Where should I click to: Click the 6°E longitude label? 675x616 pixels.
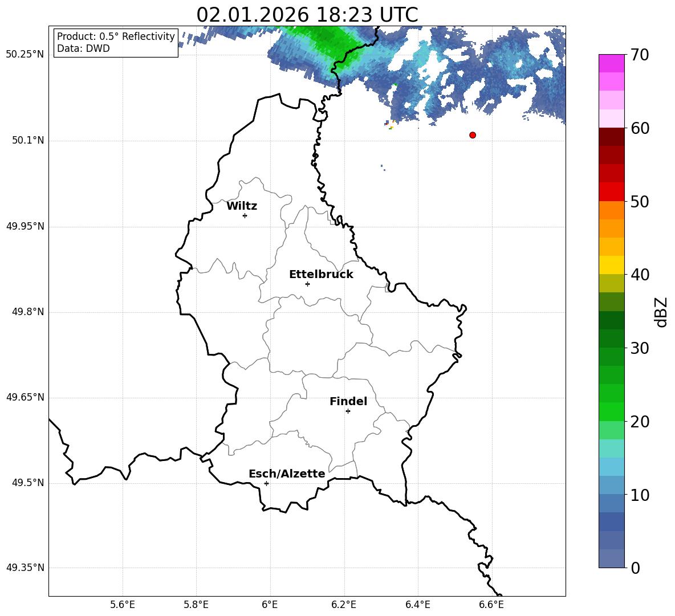pyautogui.click(x=270, y=605)
